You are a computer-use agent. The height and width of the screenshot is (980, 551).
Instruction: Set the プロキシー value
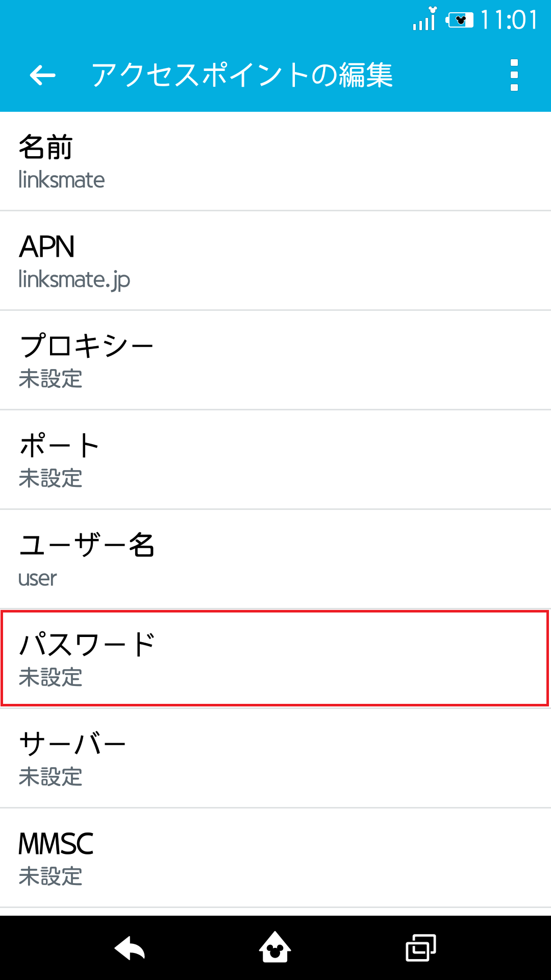coord(275,360)
